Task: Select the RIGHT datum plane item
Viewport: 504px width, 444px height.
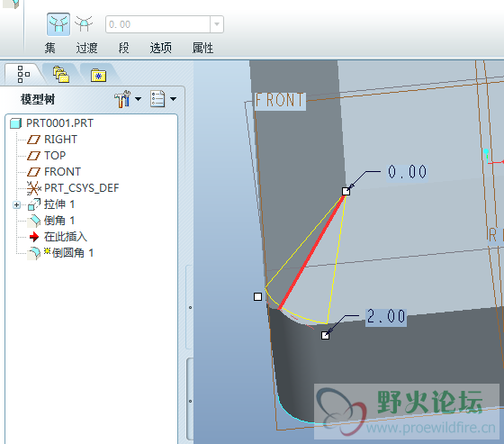Action: pyautogui.click(x=61, y=140)
